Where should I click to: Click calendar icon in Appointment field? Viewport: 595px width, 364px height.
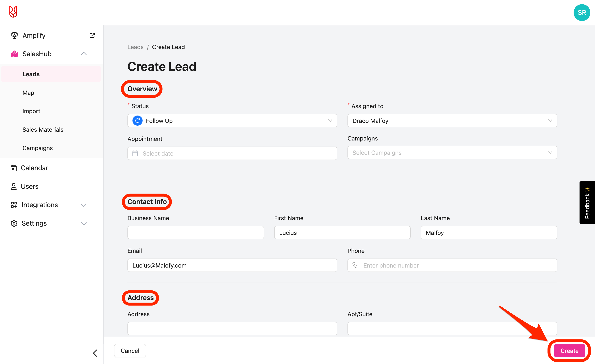(x=135, y=153)
